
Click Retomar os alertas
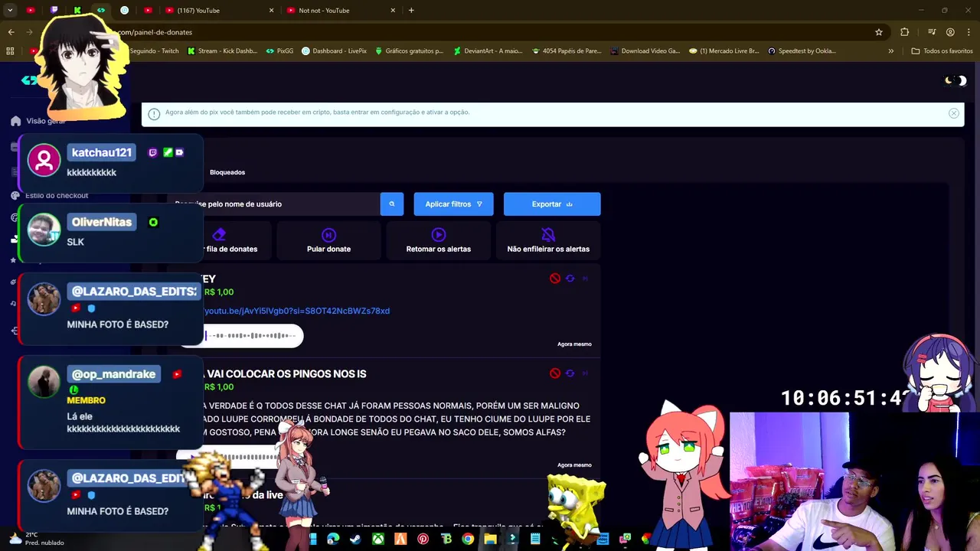438,240
